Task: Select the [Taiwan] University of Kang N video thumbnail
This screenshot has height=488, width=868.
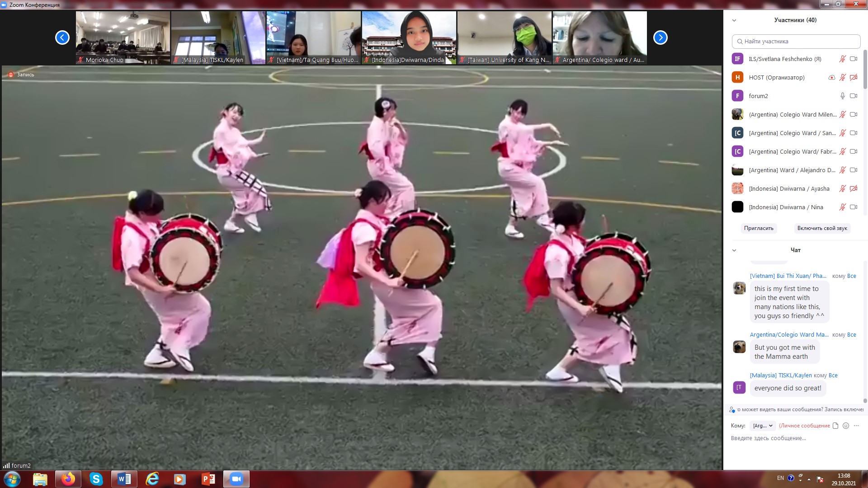Action: [x=505, y=38]
